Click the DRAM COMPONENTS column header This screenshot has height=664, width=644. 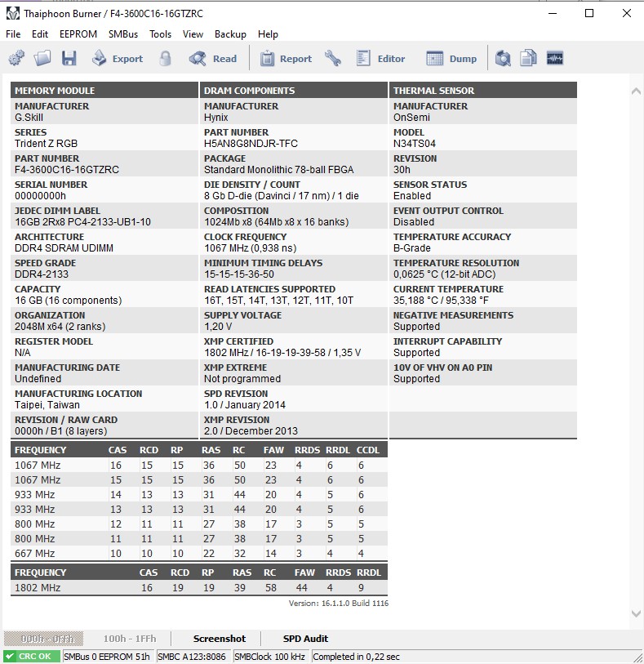click(293, 91)
